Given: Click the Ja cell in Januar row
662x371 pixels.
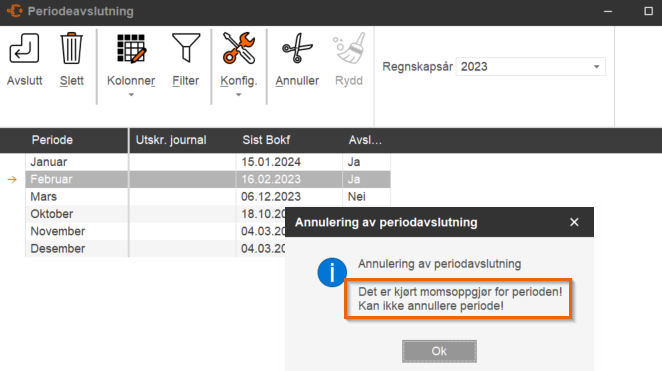Looking at the screenshot, I should tap(366, 162).
